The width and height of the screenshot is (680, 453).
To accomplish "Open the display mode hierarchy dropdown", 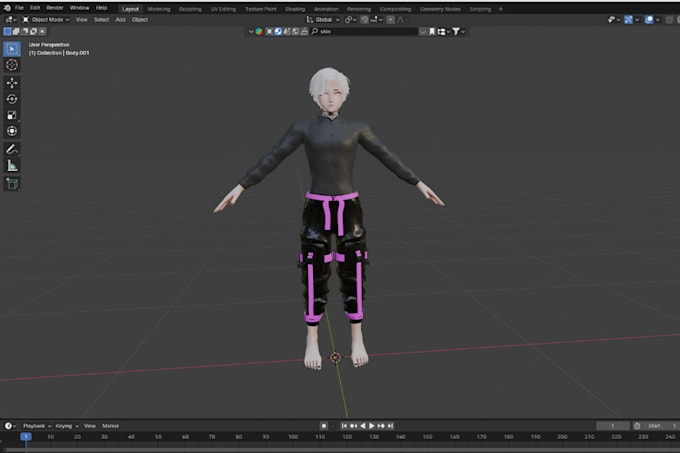I will pyautogui.click(x=443, y=31).
